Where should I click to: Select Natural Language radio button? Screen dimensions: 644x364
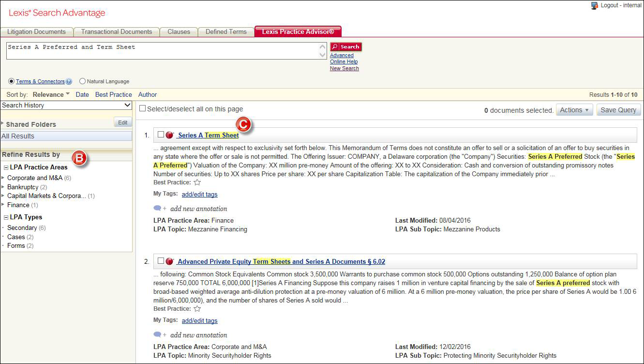pos(82,81)
